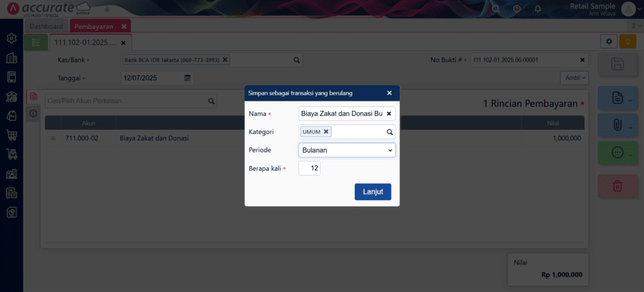Clear the Nama field text
The image size is (644, 292).
pos(389,113)
